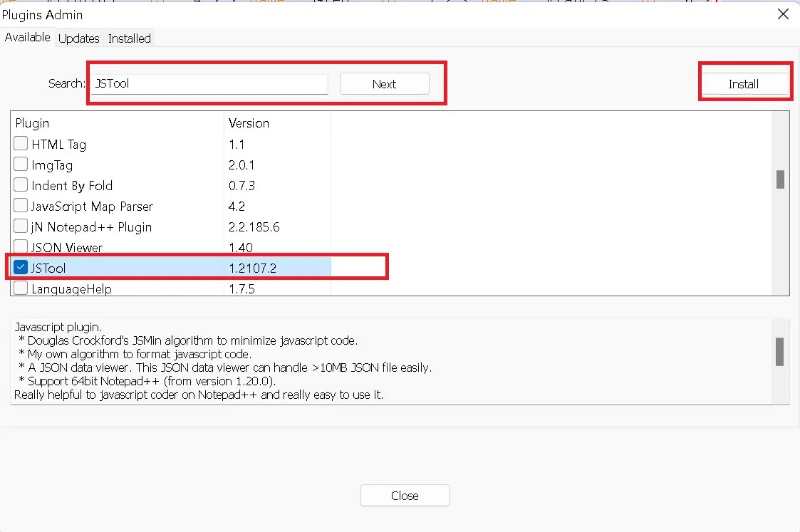Viewport: 800px width, 532px height.
Task: Open the Installed tab
Action: point(129,38)
